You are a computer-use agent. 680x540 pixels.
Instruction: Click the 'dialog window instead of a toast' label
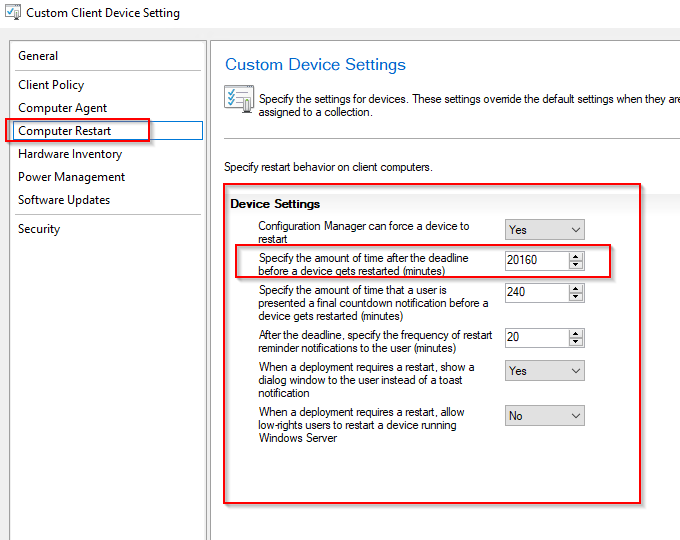coord(366,380)
